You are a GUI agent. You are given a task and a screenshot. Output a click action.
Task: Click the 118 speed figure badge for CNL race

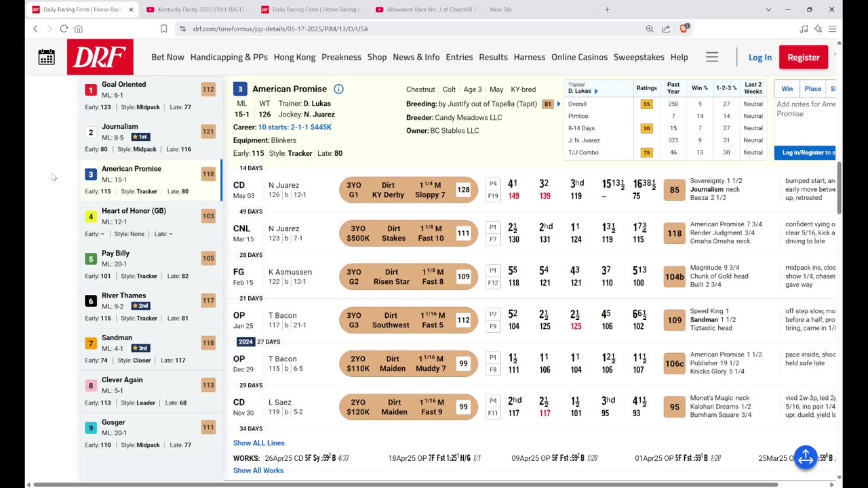point(674,233)
